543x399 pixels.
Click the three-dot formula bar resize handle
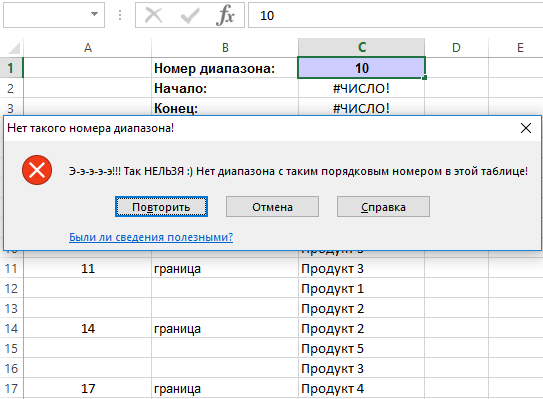tap(120, 15)
